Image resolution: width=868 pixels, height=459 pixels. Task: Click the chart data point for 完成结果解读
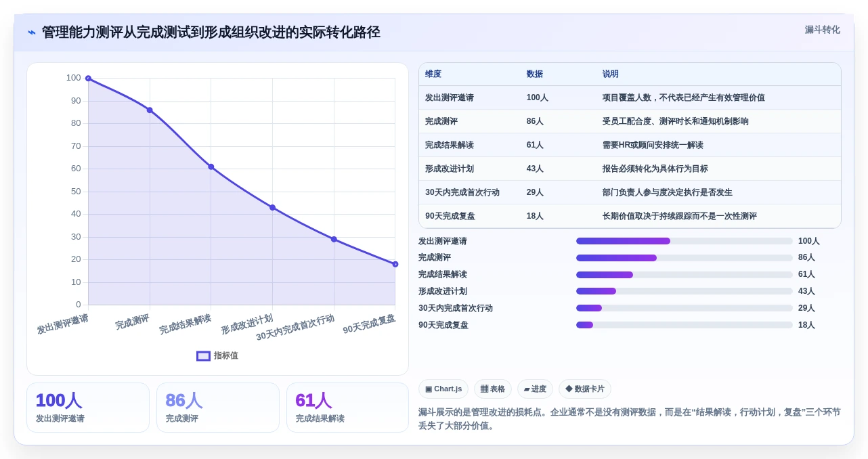tap(211, 167)
